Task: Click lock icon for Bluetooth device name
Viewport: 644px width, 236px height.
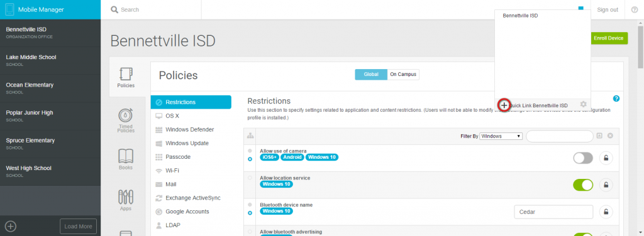Action: 606,212
